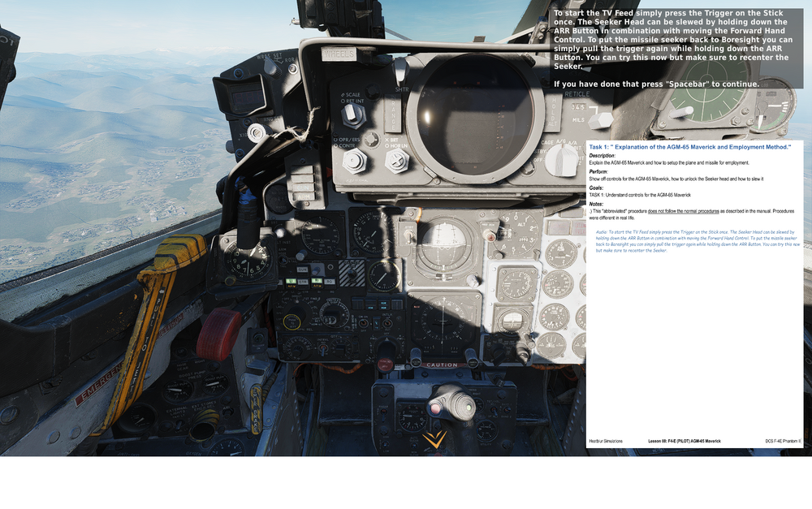Click the ALT altimeter gauge
Image resolution: width=812 pixels, height=509 pixels.
[x=516, y=234]
